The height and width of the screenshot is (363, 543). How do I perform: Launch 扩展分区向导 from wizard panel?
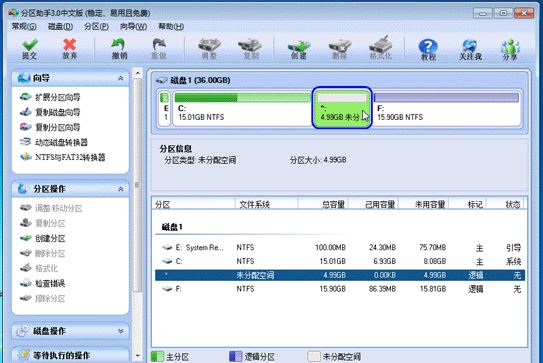tap(50, 97)
